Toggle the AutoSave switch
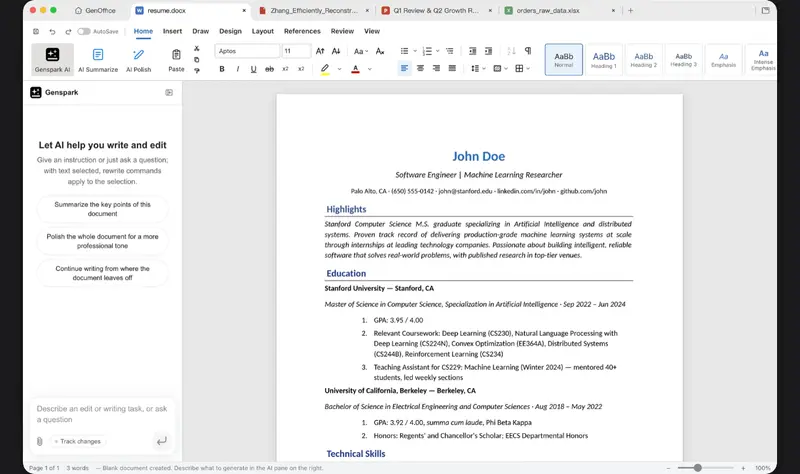This screenshot has width=800, height=474. point(84,31)
